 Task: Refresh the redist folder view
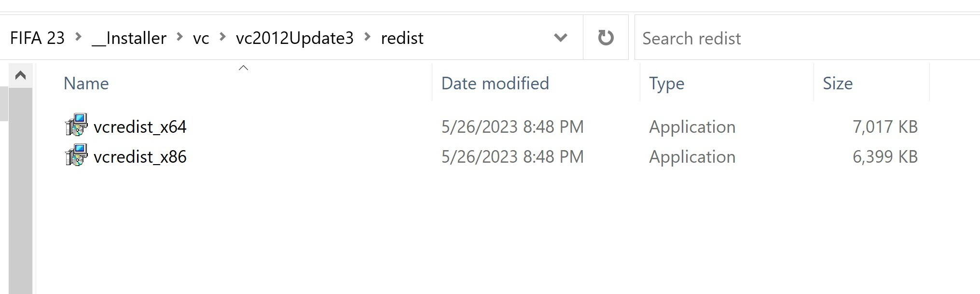pos(606,37)
